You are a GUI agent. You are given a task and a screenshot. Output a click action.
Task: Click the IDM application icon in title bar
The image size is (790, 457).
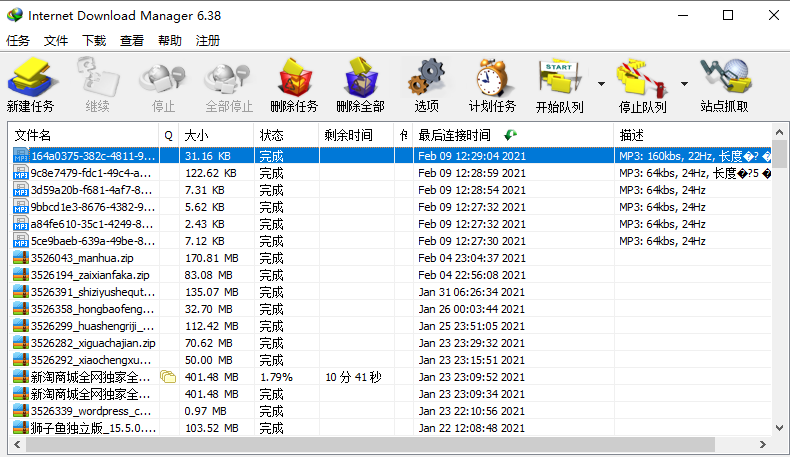(15, 15)
